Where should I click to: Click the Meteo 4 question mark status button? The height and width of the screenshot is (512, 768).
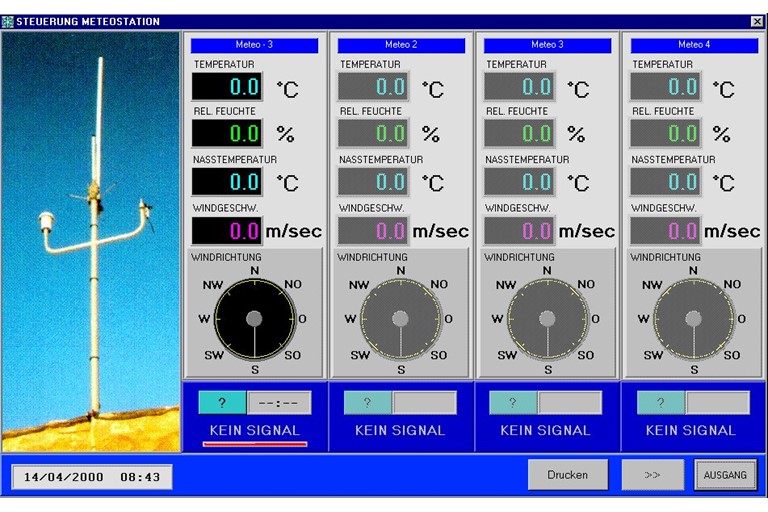coord(661,403)
